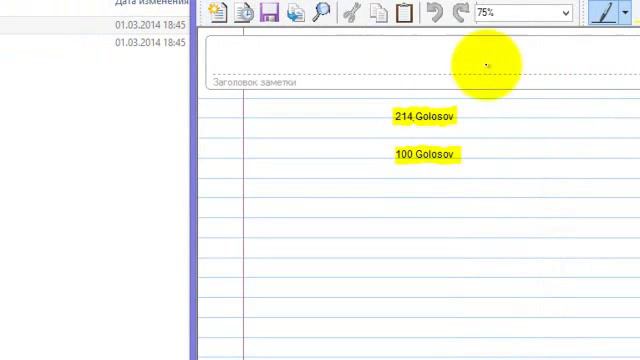Cut selection with the scissors icon
Image resolution: width=640 pixels, height=360 pixels.
pos(352,12)
